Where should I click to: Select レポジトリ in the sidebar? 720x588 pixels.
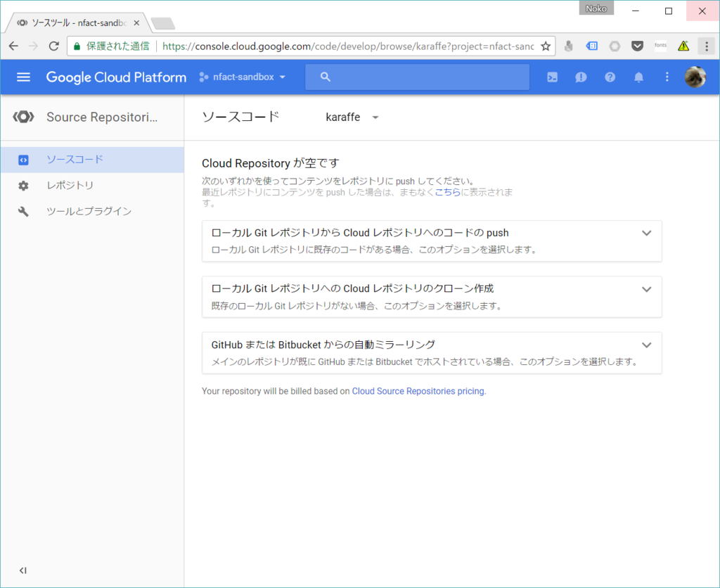(92, 186)
